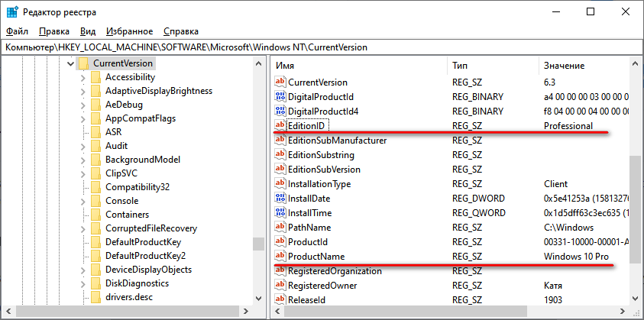644x320 pixels.
Task: Open the Избранное menu
Action: coord(129,31)
